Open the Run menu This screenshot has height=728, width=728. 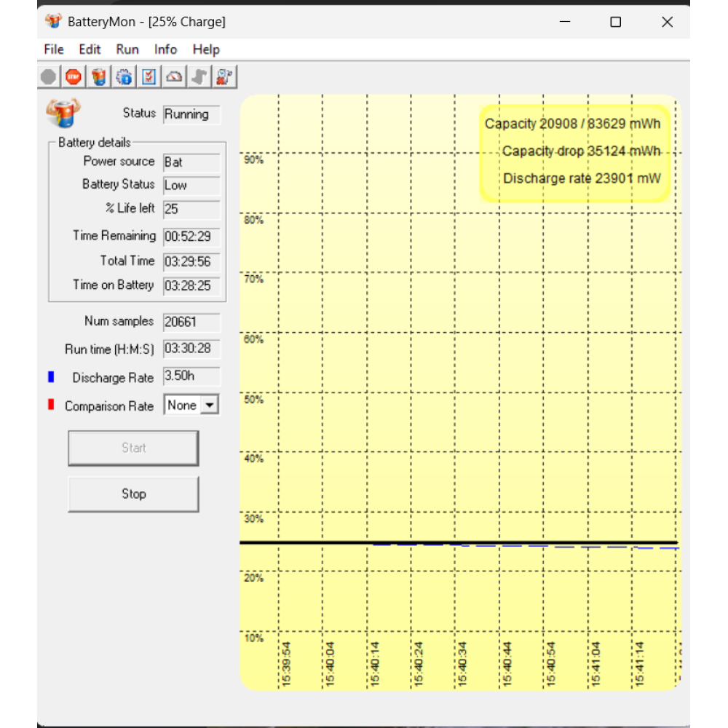pyautogui.click(x=127, y=50)
